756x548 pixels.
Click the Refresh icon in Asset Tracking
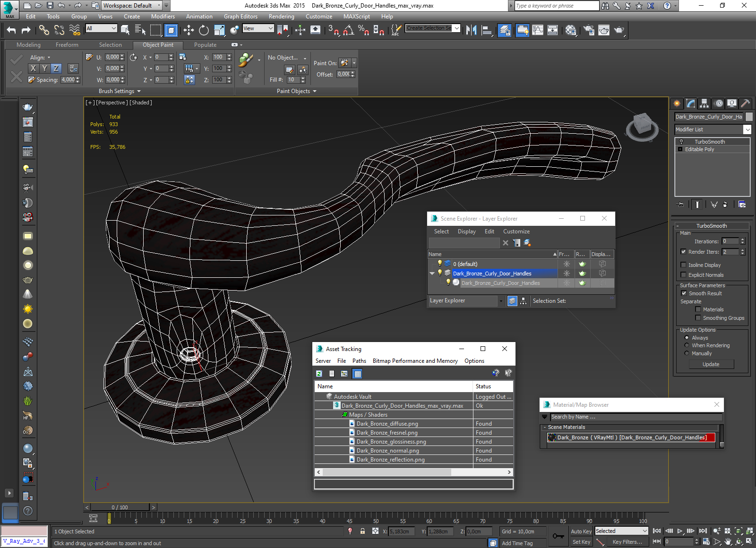coord(319,374)
